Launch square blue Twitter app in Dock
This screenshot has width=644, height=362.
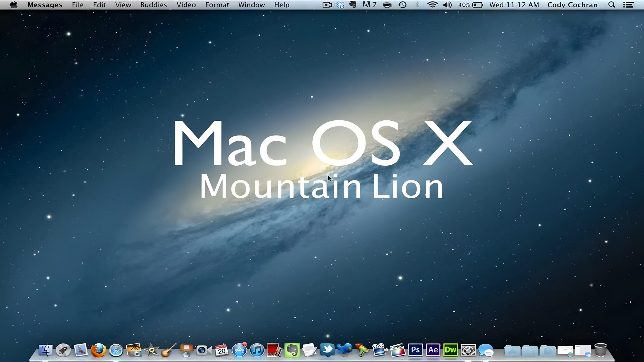coord(327,350)
